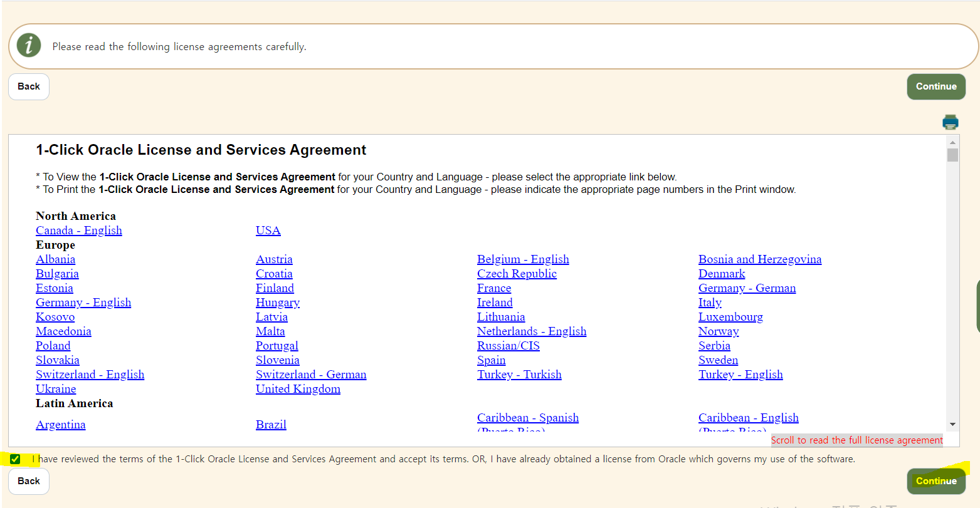The image size is (980, 508).
Task: View the Netherlands - English link
Action: (x=532, y=331)
